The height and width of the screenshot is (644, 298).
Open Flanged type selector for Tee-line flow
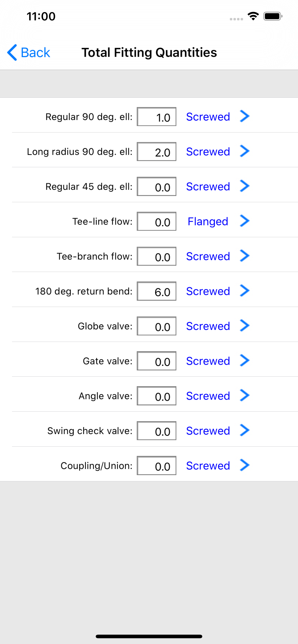[x=208, y=222]
